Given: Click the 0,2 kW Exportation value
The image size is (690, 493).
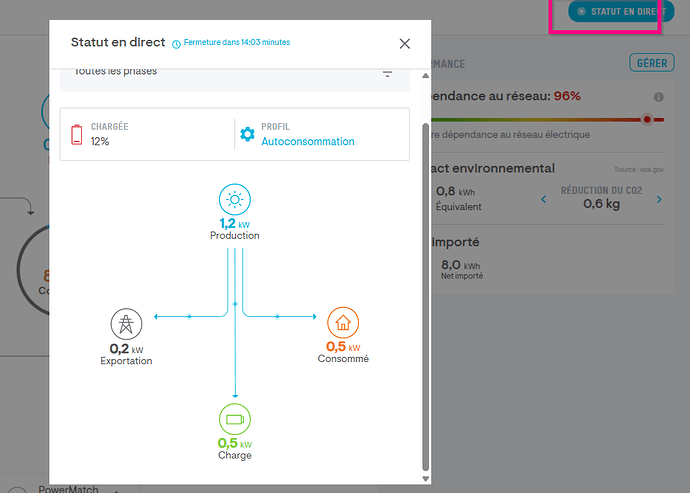Looking at the screenshot, I should [x=126, y=349].
